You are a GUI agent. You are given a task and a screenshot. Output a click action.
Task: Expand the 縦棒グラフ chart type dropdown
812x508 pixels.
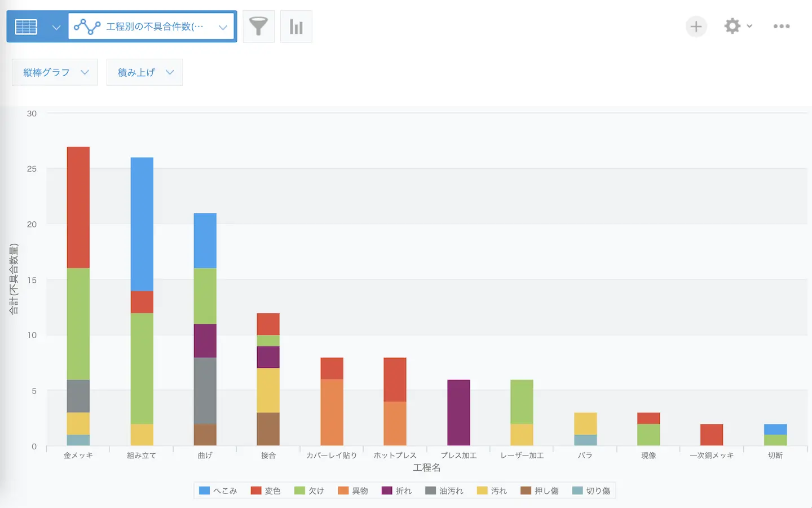coord(55,72)
